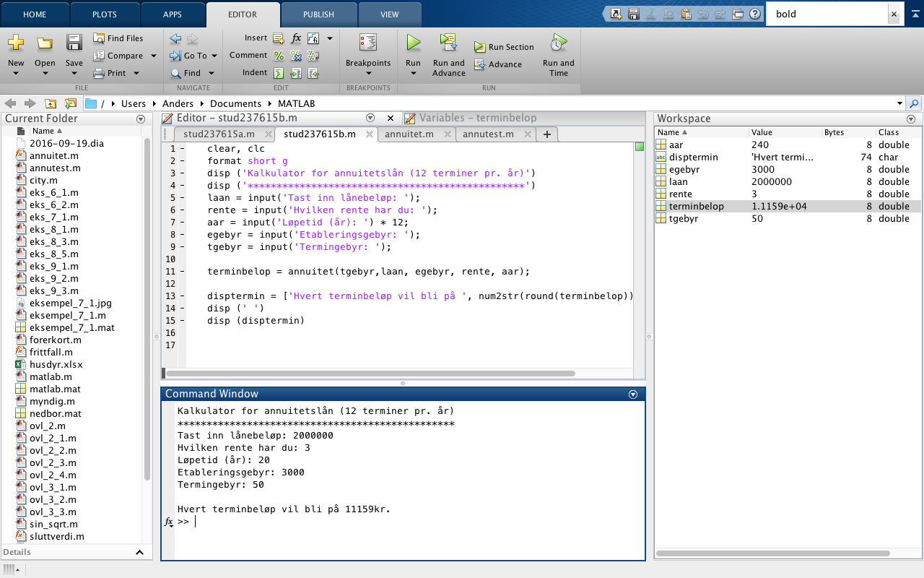Add a new editor tab with plus
Screen dimensions: 924x578
click(x=546, y=134)
